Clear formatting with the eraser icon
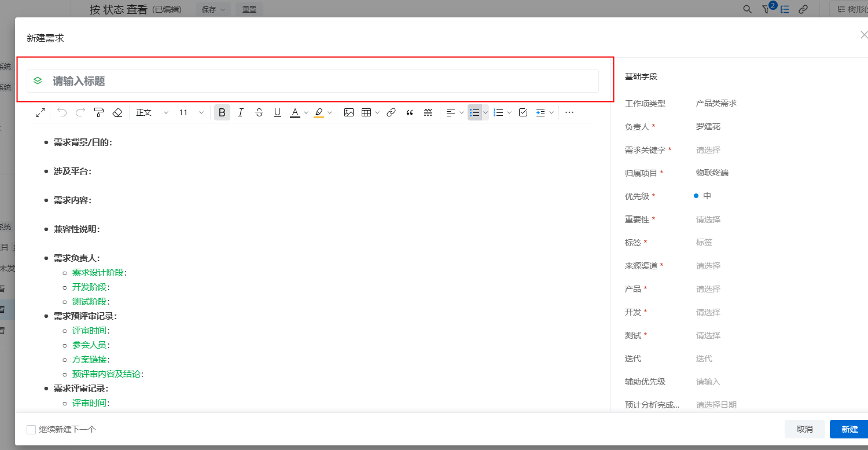 (117, 112)
